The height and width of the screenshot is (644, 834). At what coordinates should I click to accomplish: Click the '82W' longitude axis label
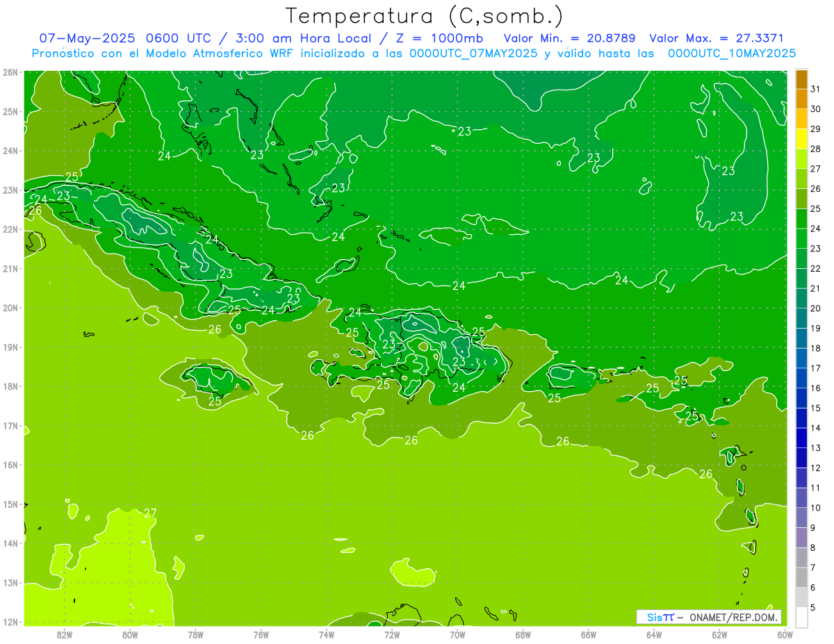tap(65, 634)
